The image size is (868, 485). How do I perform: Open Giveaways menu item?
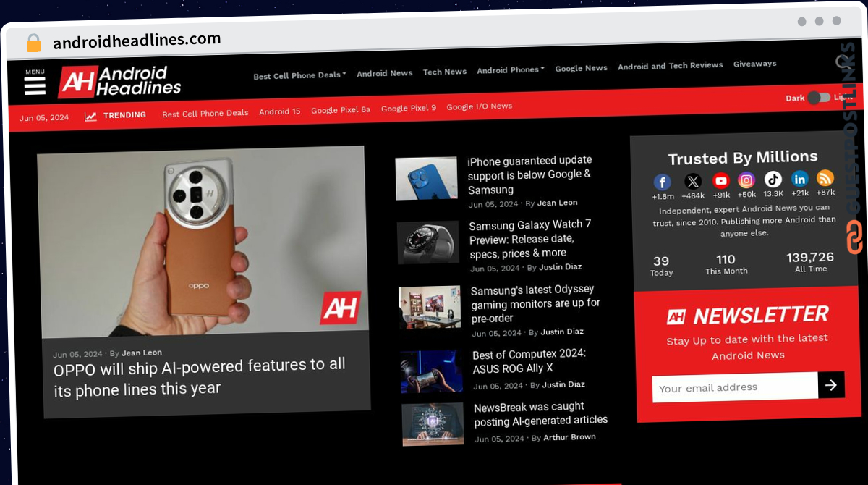(x=755, y=64)
